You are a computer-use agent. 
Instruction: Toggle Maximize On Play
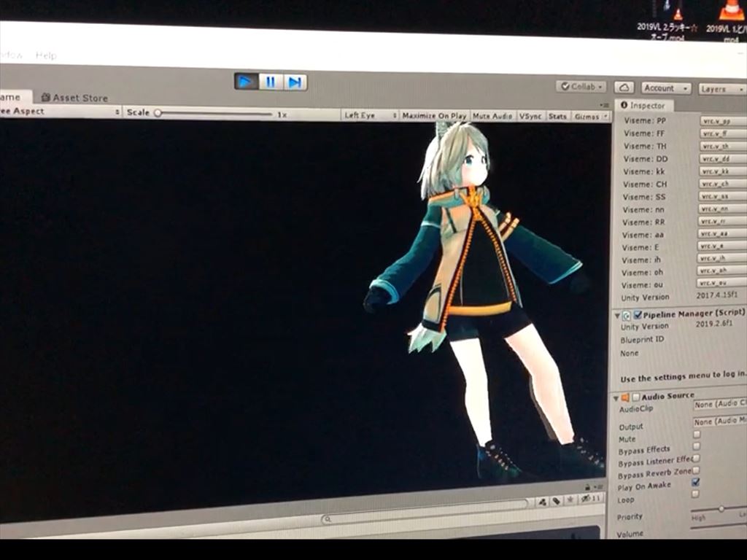[x=434, y=116]
